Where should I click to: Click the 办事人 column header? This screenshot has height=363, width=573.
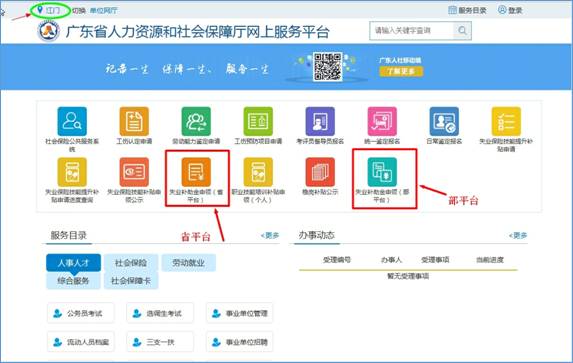point(391,260)
